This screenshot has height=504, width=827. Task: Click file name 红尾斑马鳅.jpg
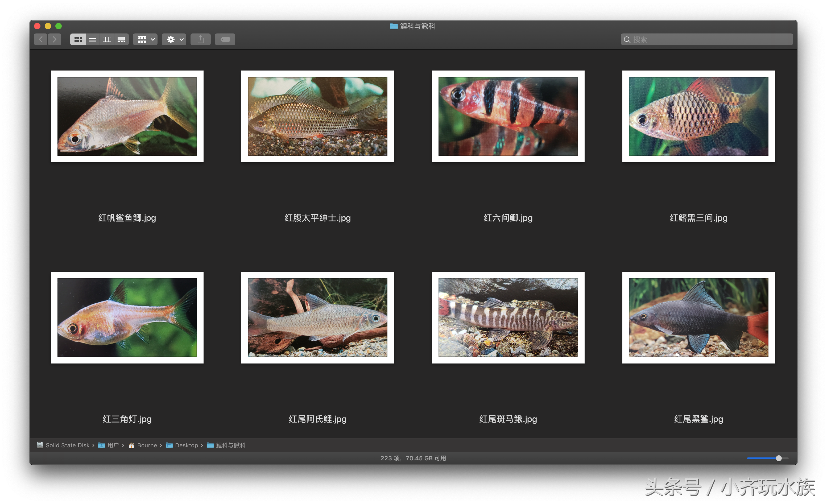pos(508,419)
